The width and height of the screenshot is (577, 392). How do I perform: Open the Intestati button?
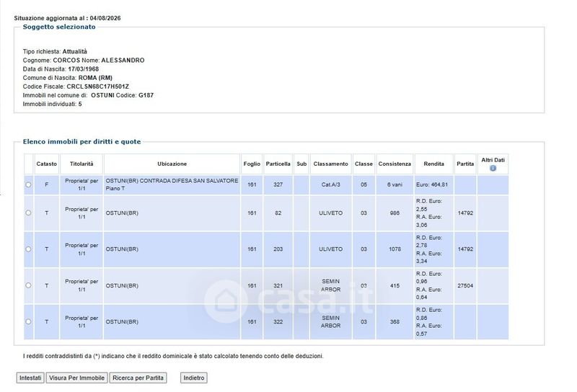tap(30, 378)
